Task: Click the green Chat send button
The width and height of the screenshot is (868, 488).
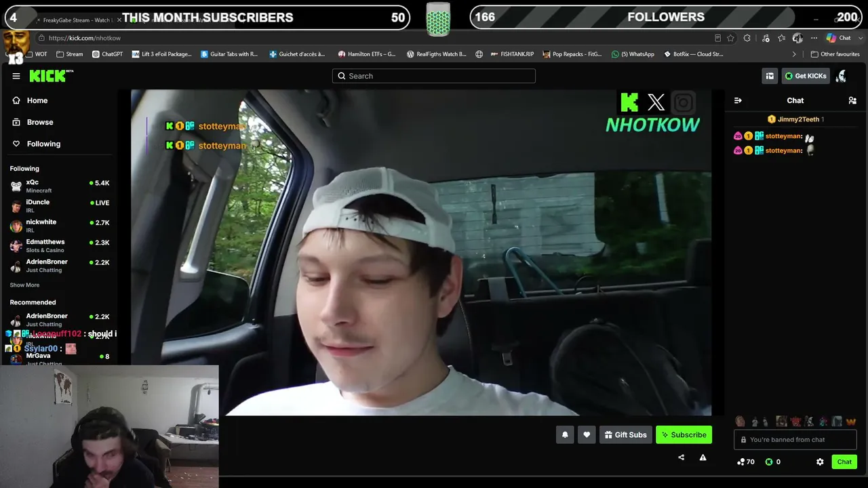Action: 844,462
